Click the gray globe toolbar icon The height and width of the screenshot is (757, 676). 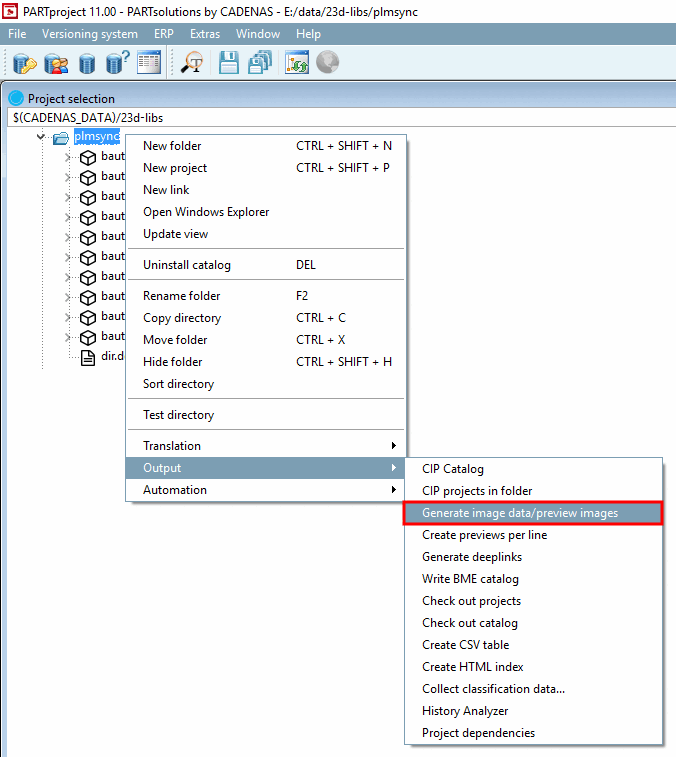pos(327,62)
